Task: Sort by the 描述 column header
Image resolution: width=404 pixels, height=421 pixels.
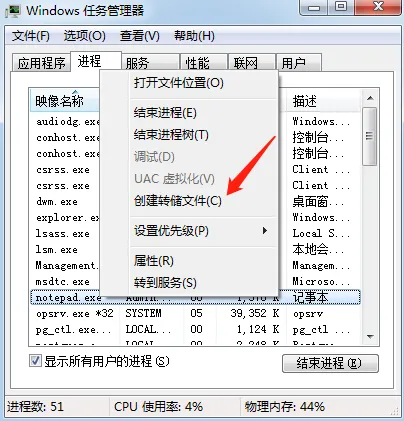Action: pyautogui.click(x=323, y=101)
